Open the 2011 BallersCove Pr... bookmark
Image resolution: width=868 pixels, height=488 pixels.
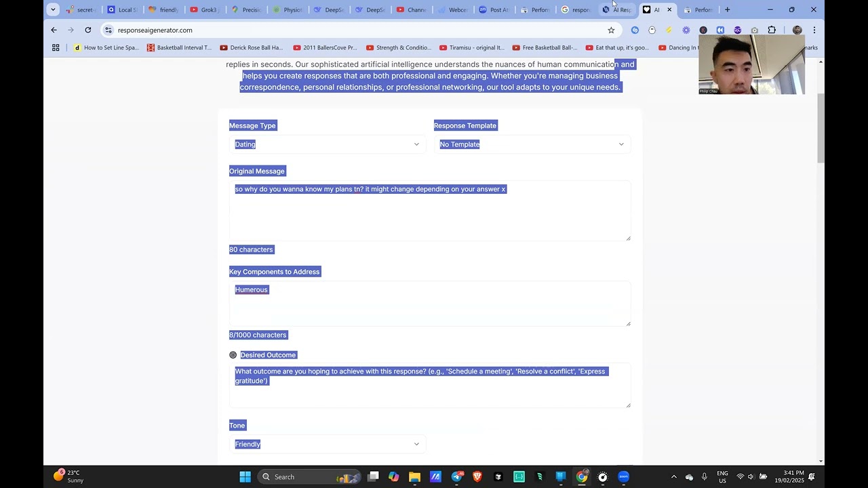coord(324,47)
